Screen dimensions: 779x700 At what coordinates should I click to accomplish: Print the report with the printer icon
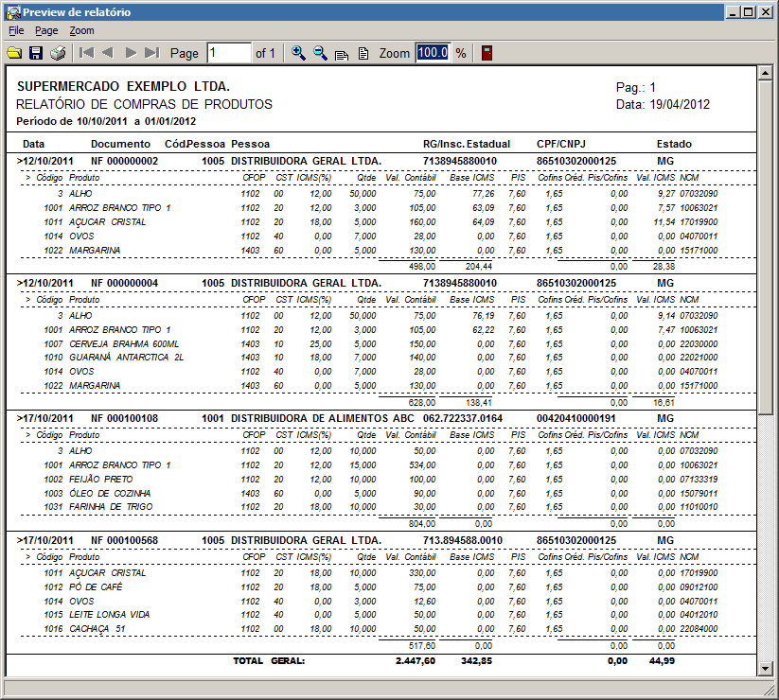[58, 53]
